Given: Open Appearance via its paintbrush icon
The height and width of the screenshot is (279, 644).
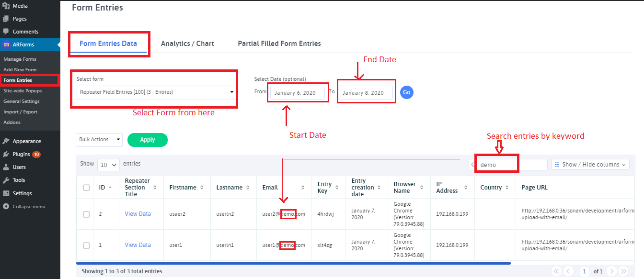Looking at the screenshot, I should 6,141.
